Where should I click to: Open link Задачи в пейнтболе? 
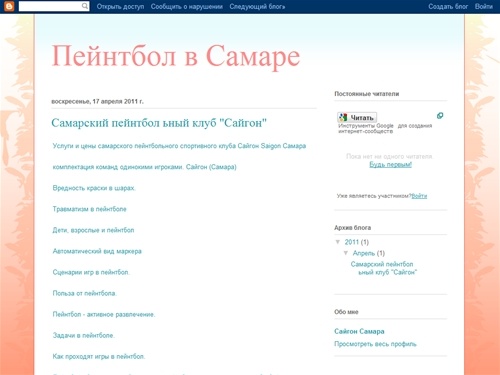click(83, 335)
